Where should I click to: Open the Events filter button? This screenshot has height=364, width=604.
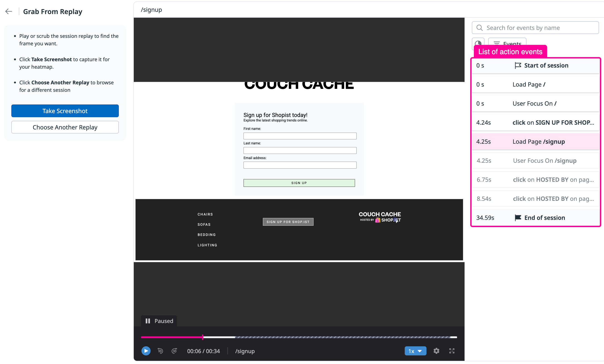coord(507,42)
